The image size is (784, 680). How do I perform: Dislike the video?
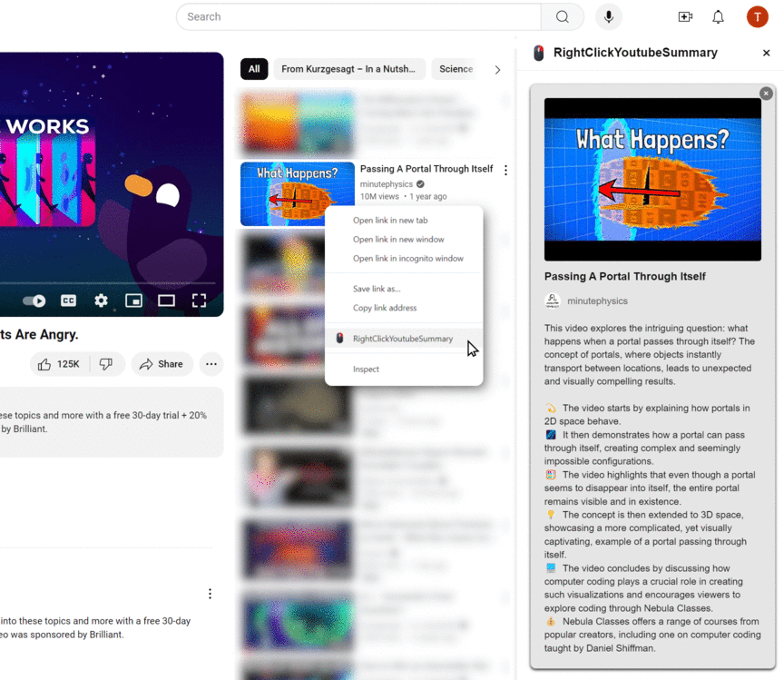[106, 364]
